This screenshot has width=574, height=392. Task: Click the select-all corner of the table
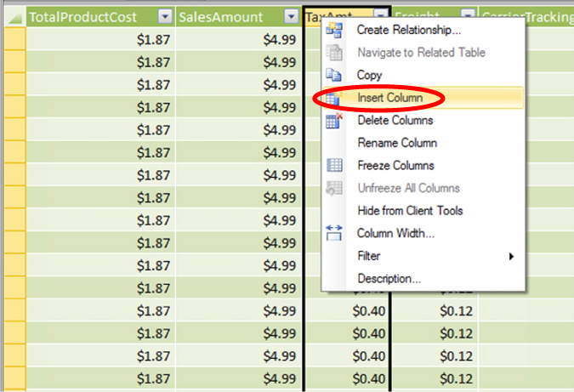click(15, 17)
